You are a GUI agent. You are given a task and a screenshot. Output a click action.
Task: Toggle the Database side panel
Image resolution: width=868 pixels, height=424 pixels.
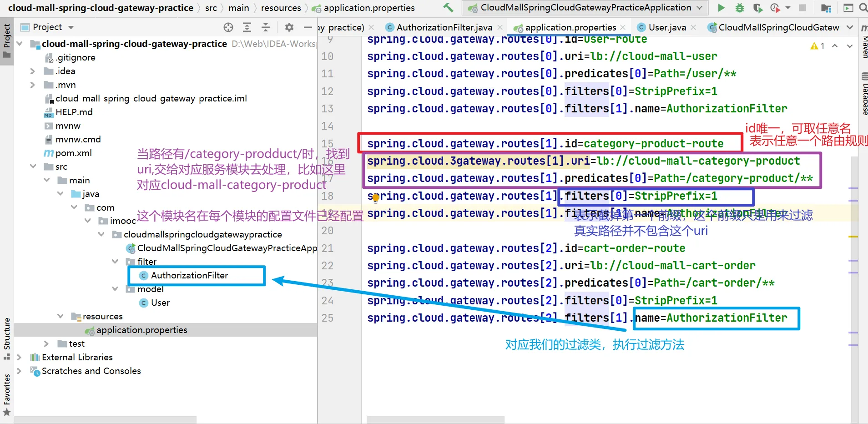point(864,96)
